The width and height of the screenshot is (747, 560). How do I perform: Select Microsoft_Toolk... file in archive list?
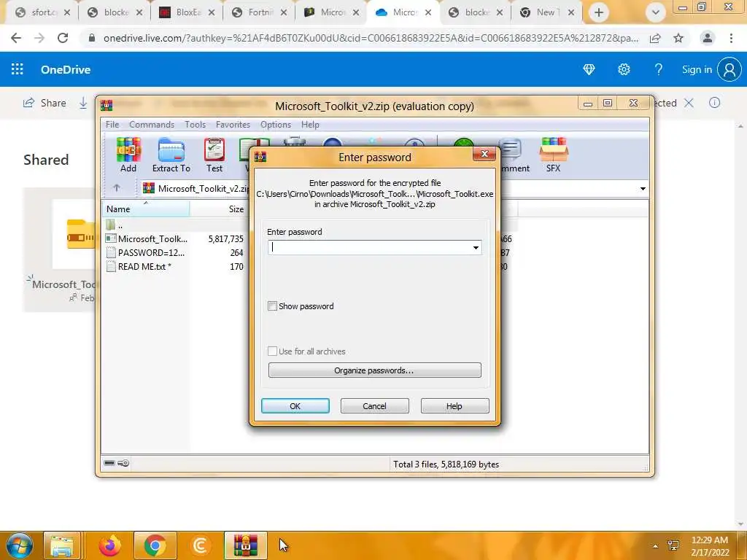click(152, 238)
